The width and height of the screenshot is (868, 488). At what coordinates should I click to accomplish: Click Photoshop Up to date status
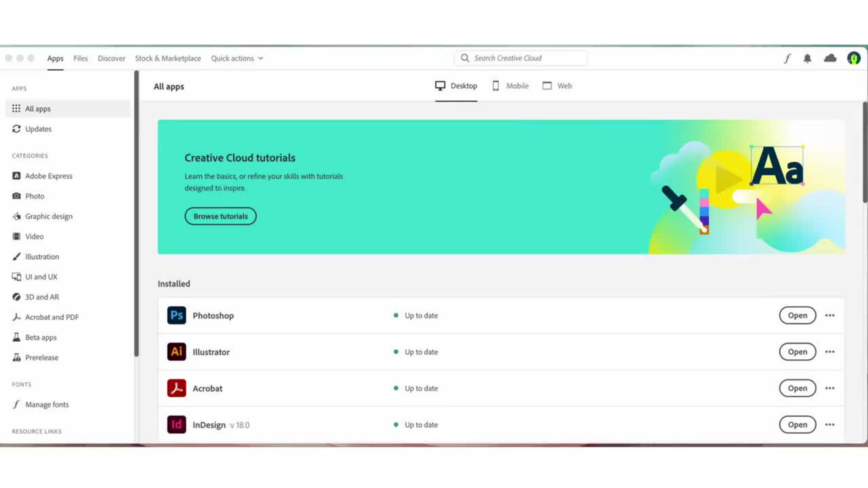pyautogui.click(x=416, y=315)
